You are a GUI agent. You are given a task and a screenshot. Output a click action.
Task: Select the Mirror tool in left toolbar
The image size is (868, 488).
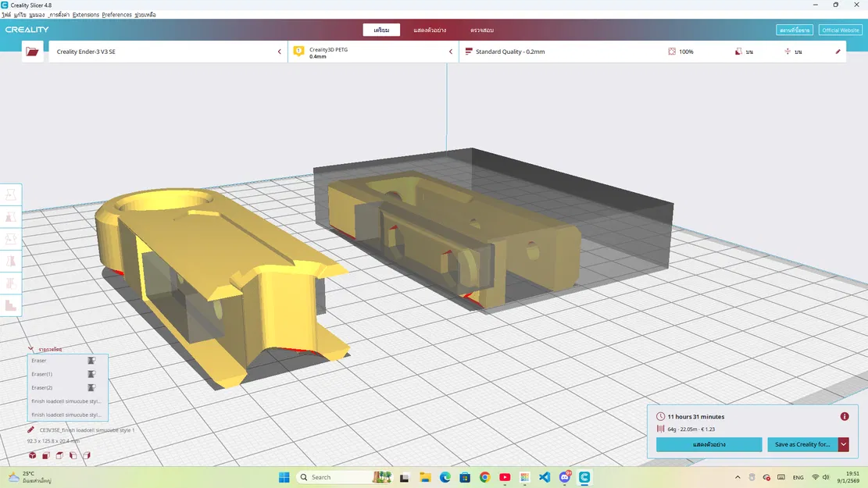(x=11, y=261)
